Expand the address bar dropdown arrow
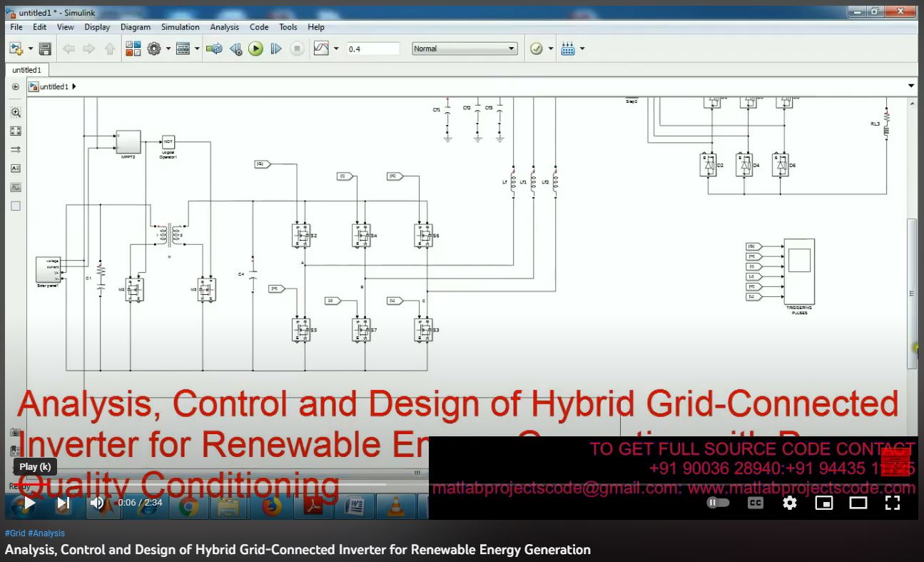Viewport: 924px width, 562px height. [x=910, y=86]
